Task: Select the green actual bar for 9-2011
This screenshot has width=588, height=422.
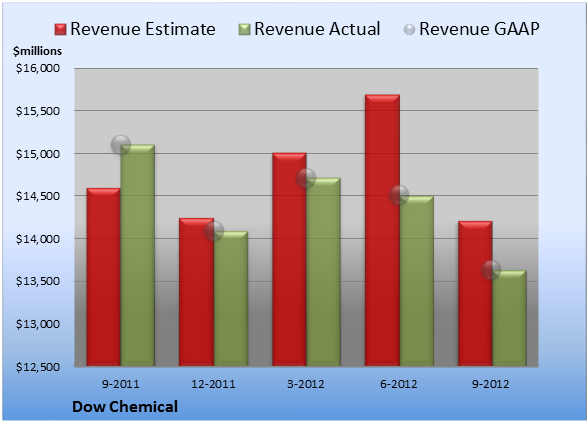Action: click(138, 255)
